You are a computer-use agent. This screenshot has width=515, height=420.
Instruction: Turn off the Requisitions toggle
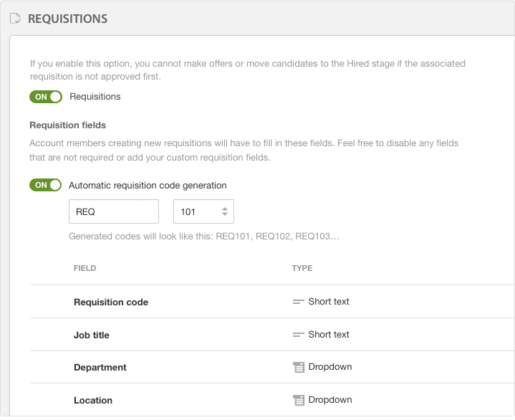46,97
